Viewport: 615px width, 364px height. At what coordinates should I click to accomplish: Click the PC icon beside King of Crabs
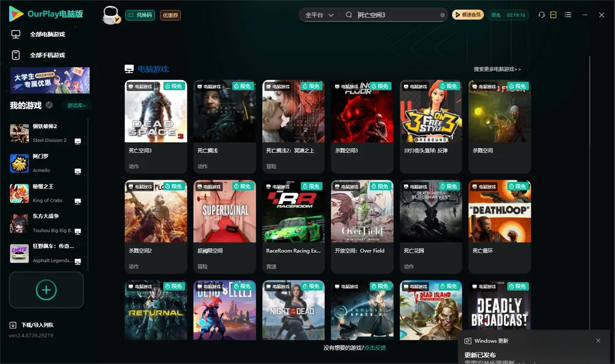click(x=77, y=201)
